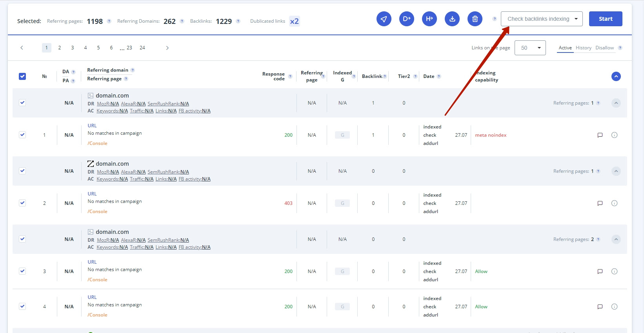The width and height of the screenshot is (644, 333).
Task: Click the send paper-plane round icon
Action: click(x=384, y=19)
